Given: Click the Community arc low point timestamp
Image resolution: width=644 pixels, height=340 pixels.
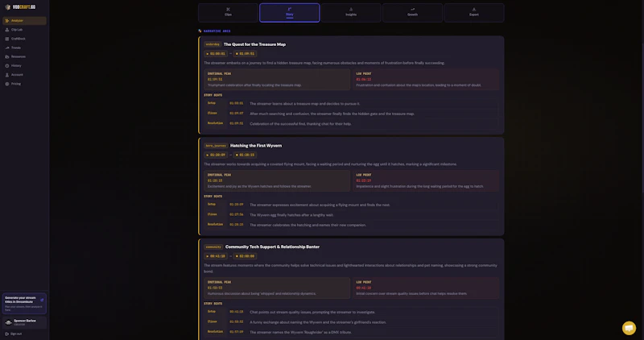Looking at the screenshot, I should [364, 288].
